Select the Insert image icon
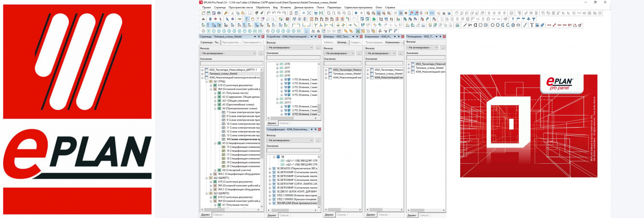 [x=537, y=25]
